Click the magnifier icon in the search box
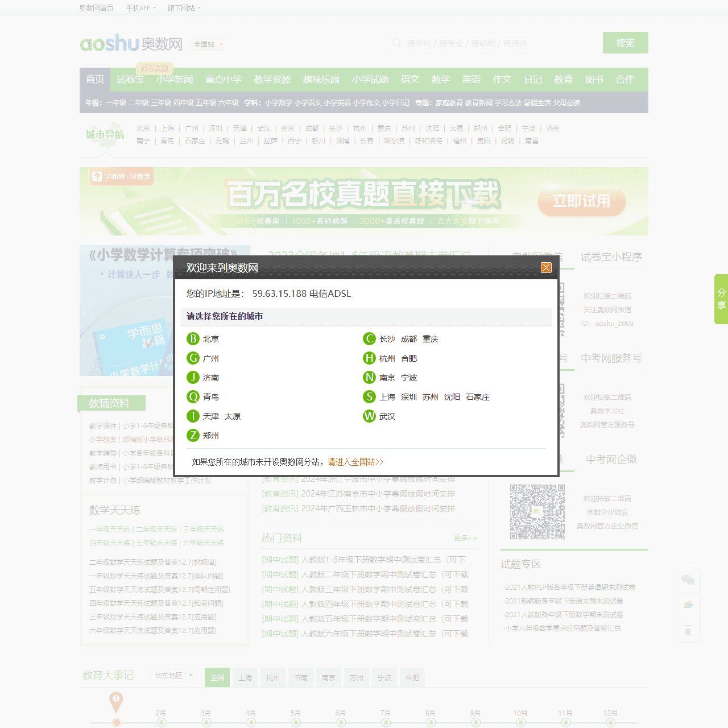 [x=396, y=43]
